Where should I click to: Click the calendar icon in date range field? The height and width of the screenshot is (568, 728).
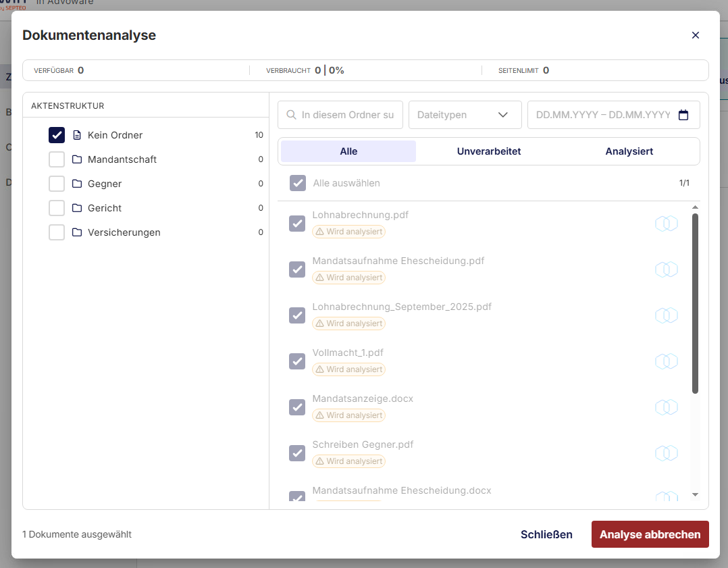tap(683, 115)
